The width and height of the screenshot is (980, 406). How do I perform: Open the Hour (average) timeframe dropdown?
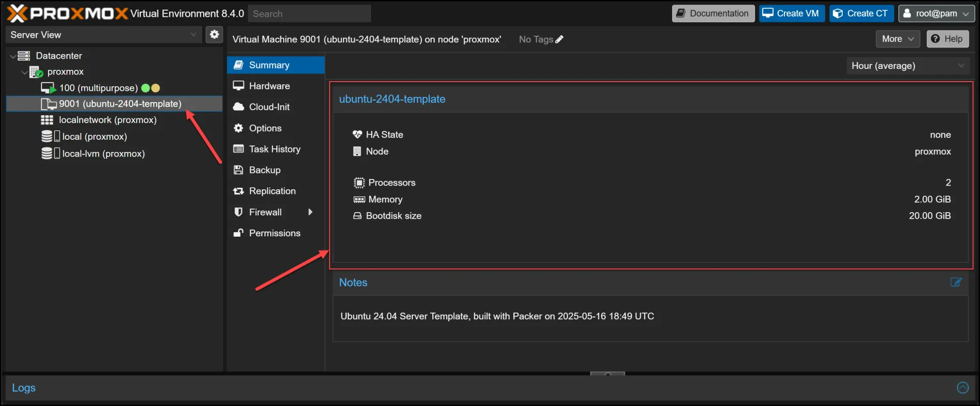coord(908,66)
